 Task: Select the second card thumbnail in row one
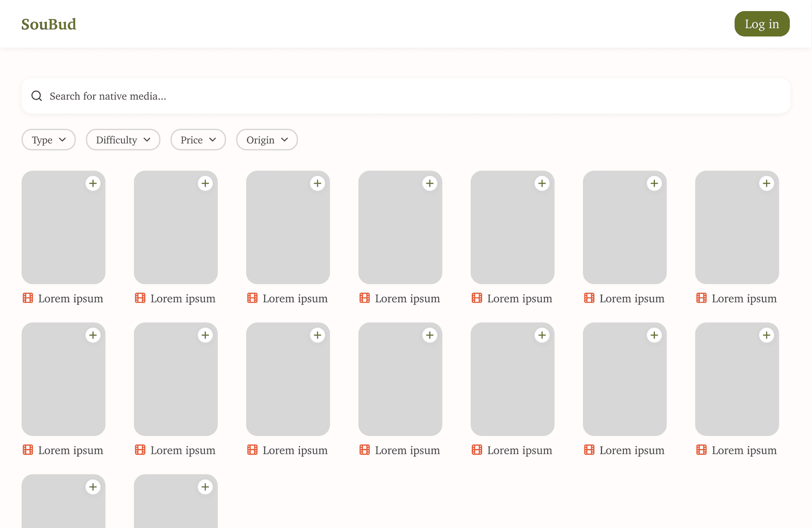[x=176, y=227]
